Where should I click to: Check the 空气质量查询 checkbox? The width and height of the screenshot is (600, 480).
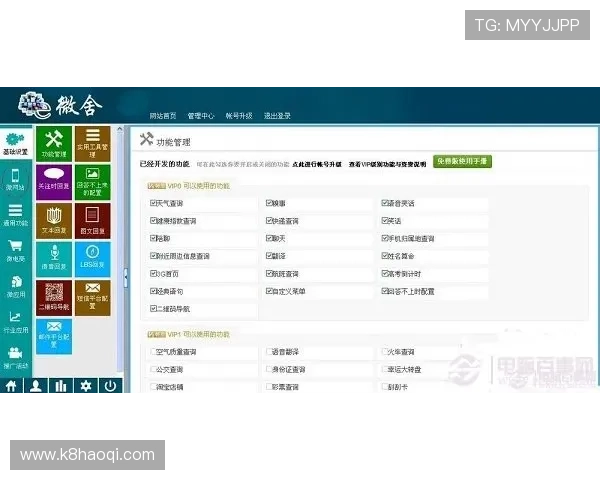pyautogui.click(x=153, y=351)
